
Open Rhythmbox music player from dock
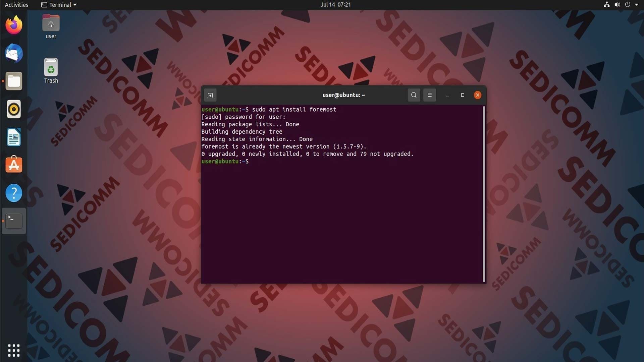14,109
